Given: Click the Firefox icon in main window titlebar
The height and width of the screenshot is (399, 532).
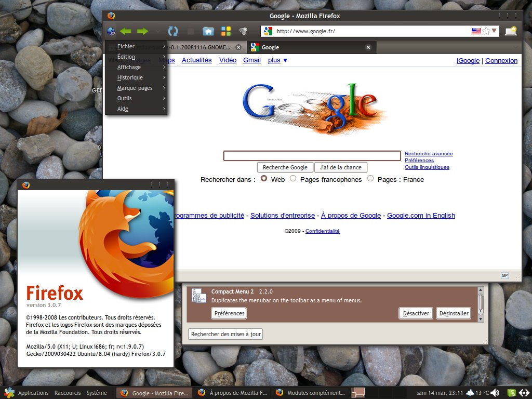Looking at the screenshot, I should tap(111, 16).
